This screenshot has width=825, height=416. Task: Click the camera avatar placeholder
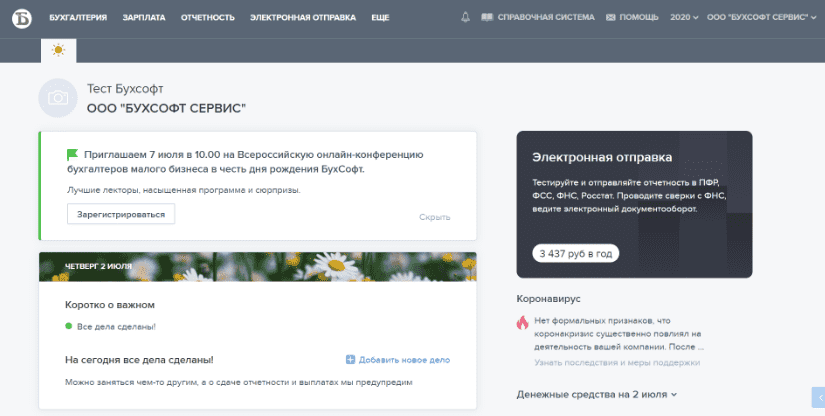(58, 98)
